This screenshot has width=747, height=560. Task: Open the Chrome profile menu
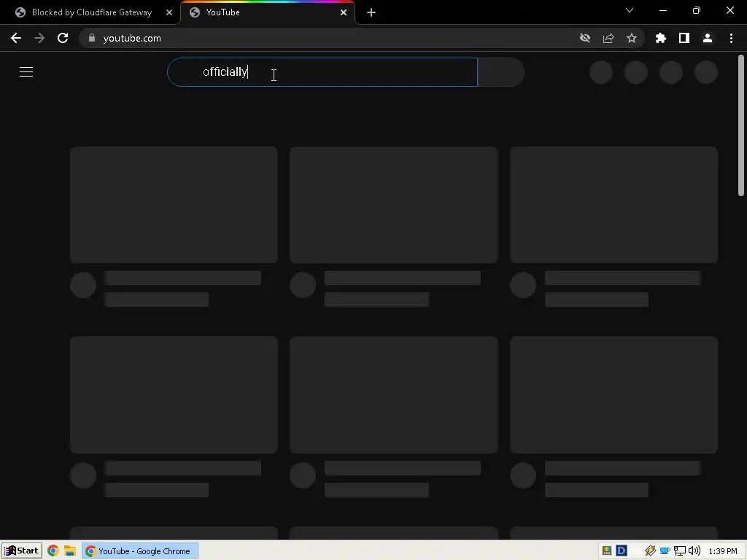tap(708, 38)
